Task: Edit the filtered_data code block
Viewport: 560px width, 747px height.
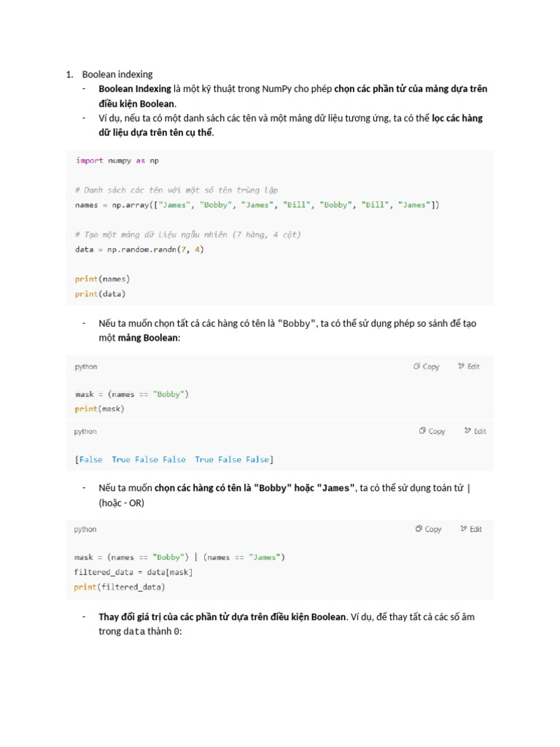Action: tap(471, 530)
